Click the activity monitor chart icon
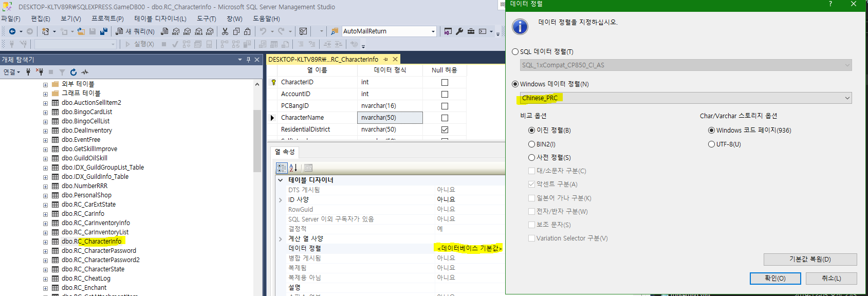Screen dimensions: 868x296 coord(303,31)
